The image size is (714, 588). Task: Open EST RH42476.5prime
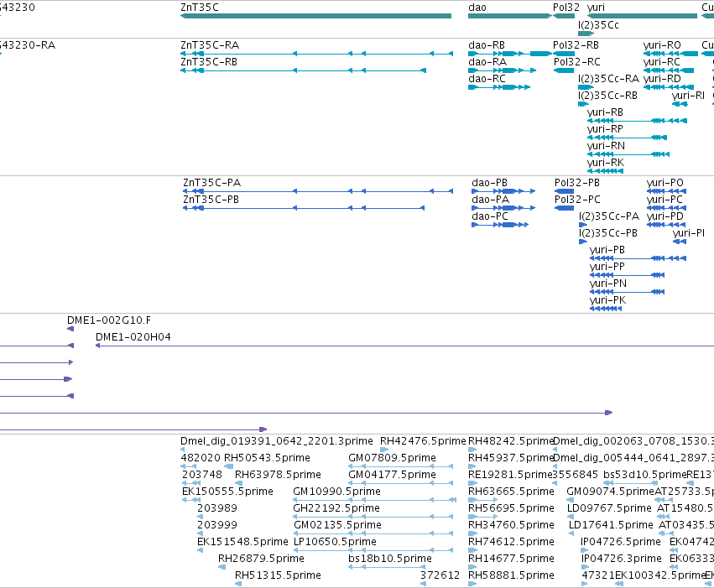(384, 450)
